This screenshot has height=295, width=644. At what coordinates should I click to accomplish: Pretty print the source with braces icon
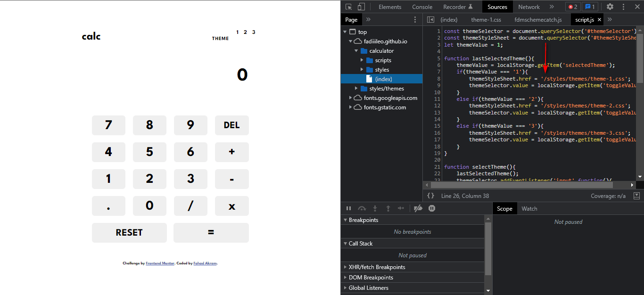pyautogui.click(x=430, y=196)
